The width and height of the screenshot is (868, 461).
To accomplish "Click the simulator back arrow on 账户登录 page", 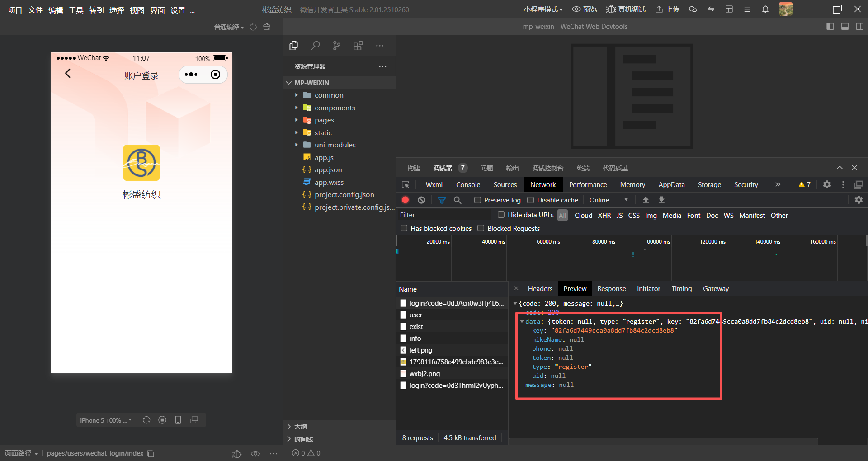I will [68, 73].
